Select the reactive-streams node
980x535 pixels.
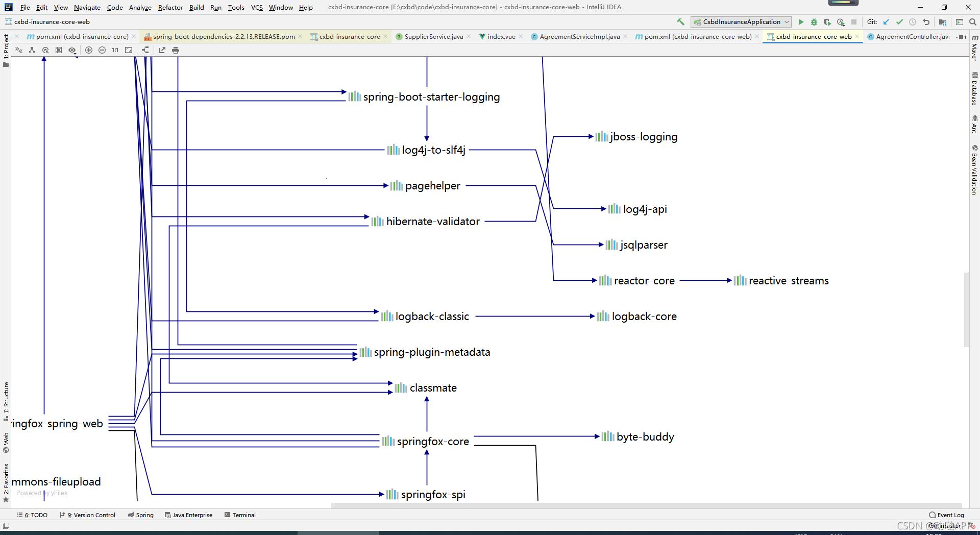click(x=781, y=281)
